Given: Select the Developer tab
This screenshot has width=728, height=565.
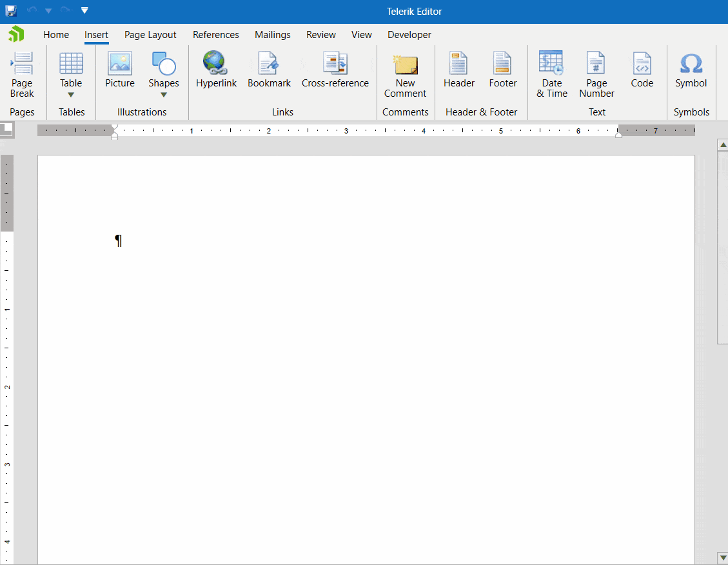Looking at the screenshot, I should tap(409, 35).
